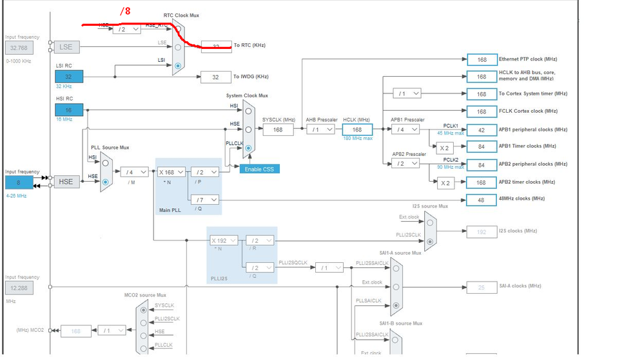Open the HSE RTC /2 divider dropdown
The image size is (644, 357).
click(127, 29)
